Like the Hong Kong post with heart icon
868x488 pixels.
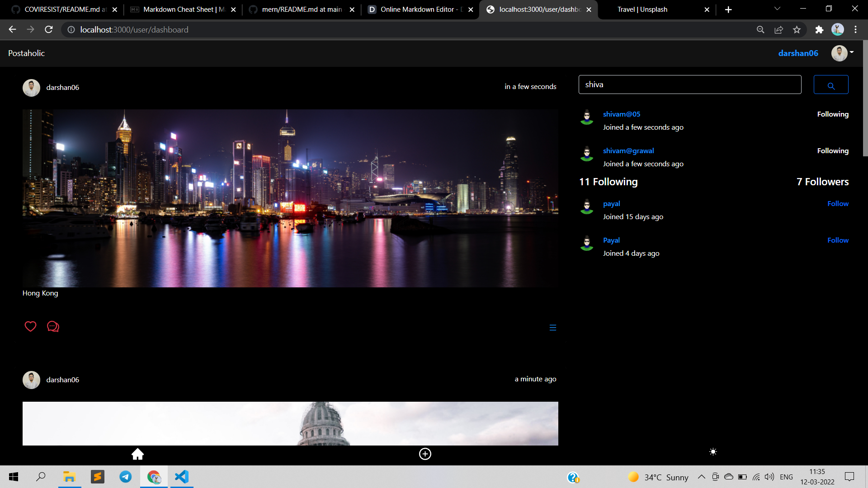pyautogui.click(x=30, y=326)
